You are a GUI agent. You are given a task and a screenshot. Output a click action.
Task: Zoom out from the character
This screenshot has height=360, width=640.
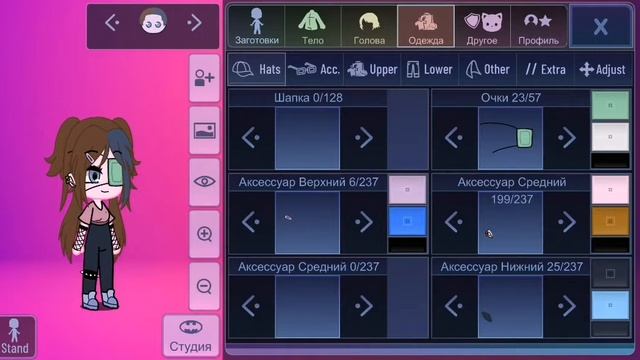tap(204, 286)
